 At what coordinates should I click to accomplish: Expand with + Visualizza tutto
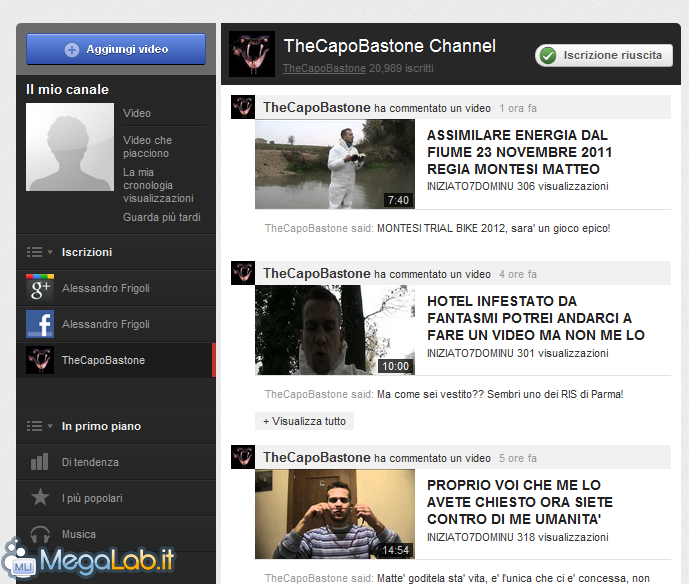[305, 421]
